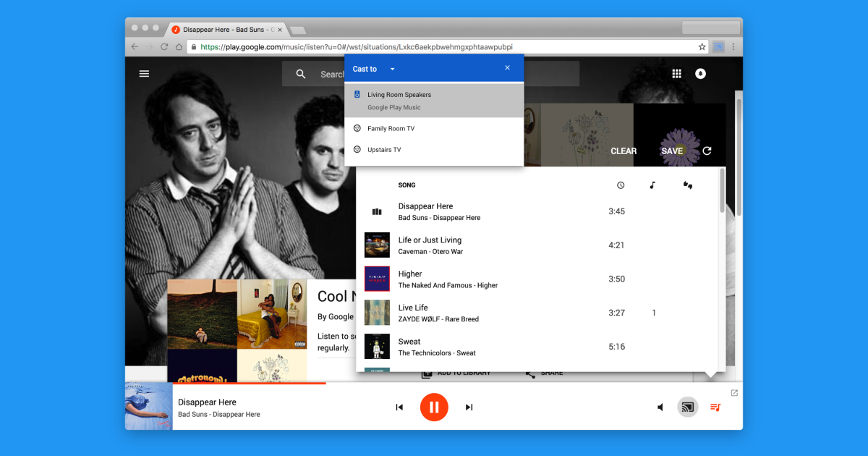Image resolution: width=868 pixels, height=456 pixels.
Task: Toggle the Cast button in player bar
Action: (688, 408)
